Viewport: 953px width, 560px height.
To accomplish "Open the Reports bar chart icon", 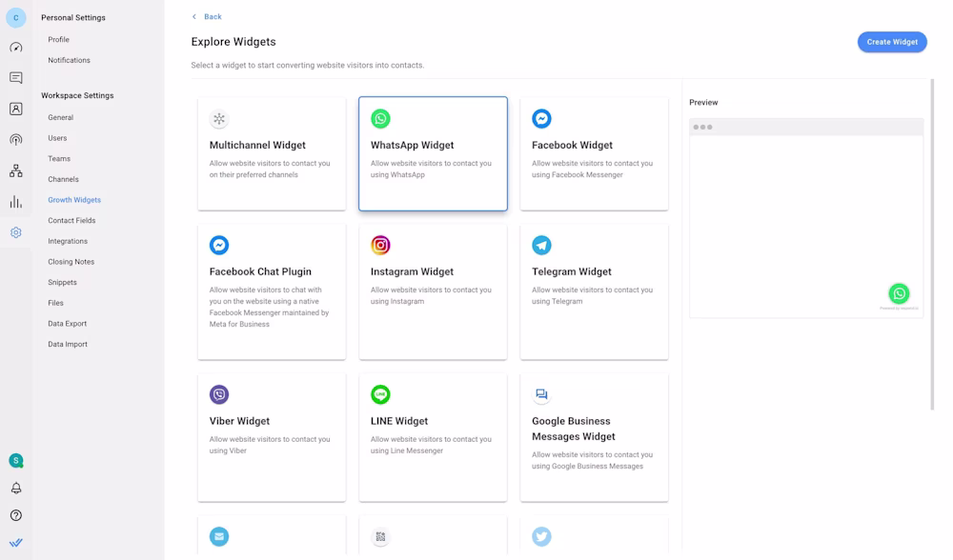I will pyautogui.click(x=16, y=202).
